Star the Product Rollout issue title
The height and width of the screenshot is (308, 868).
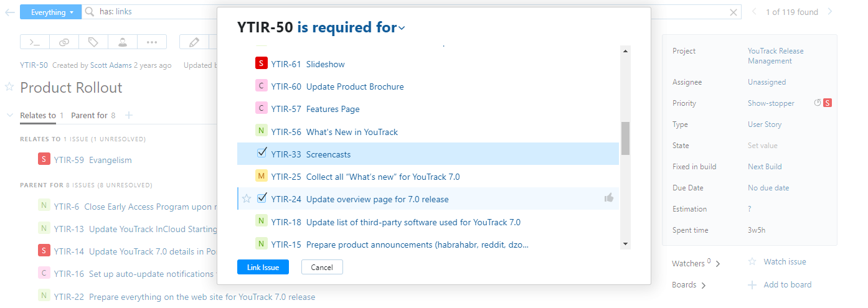(x=9, y=87)
